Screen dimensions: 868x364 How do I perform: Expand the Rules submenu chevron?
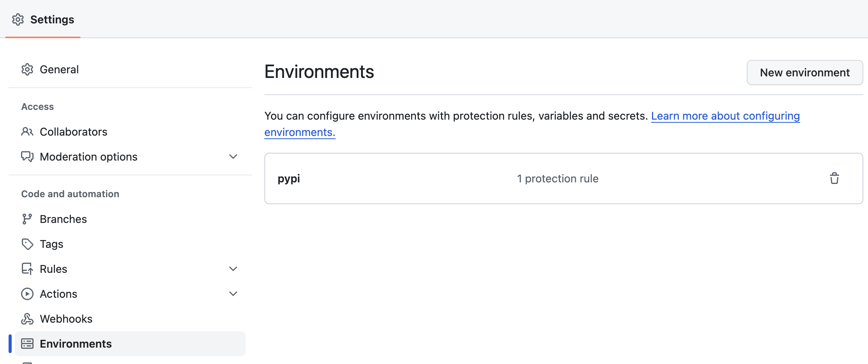233,269
